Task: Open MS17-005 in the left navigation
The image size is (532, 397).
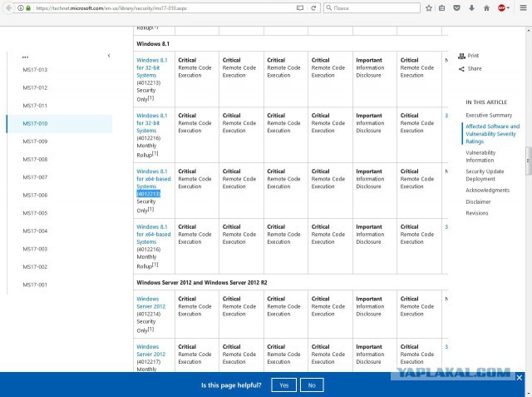Action: 35,213
